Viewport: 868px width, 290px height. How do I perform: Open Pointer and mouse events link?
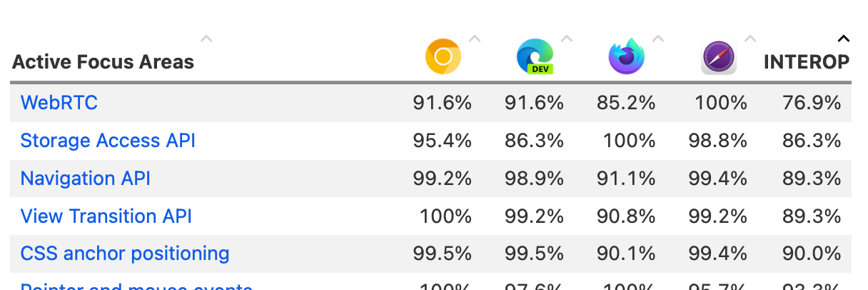click(136, 286)
